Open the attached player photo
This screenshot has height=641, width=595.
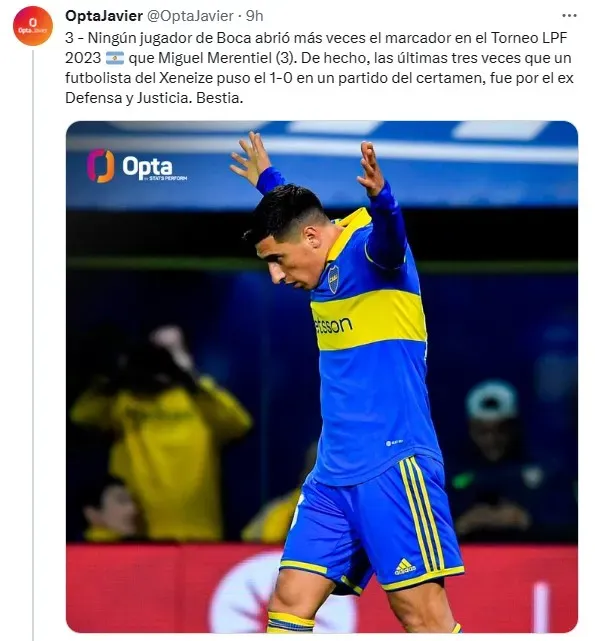point(322,377)
